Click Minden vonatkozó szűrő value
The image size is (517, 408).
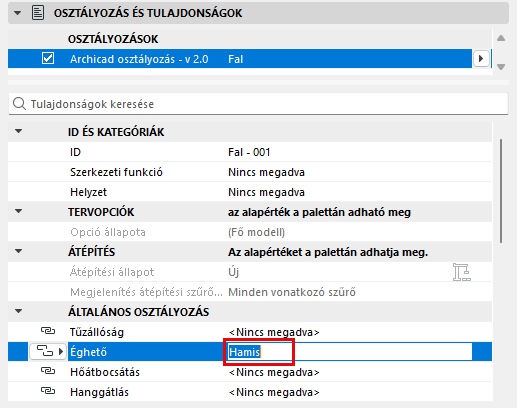[292, 292]
